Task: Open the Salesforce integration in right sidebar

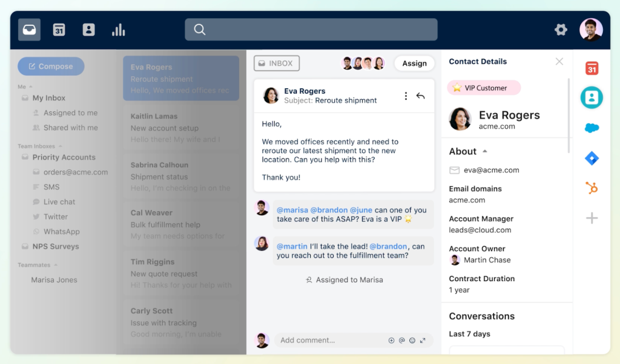Action: pos(592,128)
